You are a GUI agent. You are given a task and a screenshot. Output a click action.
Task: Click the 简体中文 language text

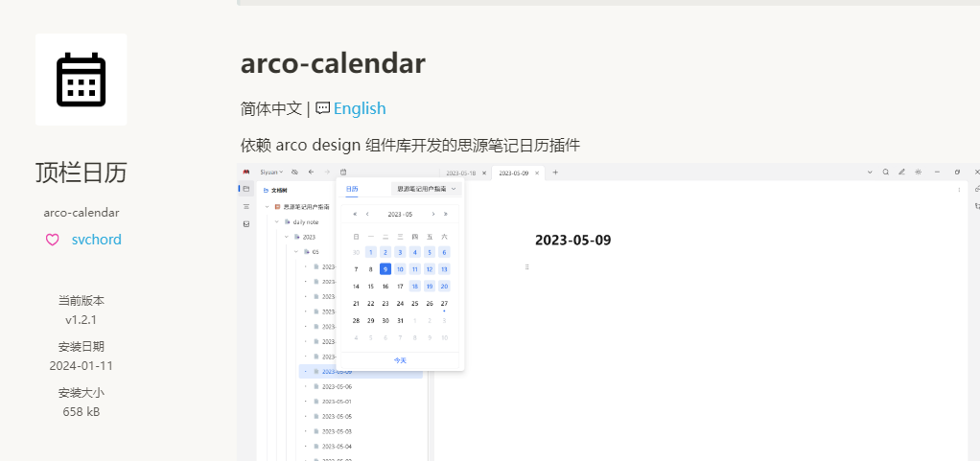point(271,108)
